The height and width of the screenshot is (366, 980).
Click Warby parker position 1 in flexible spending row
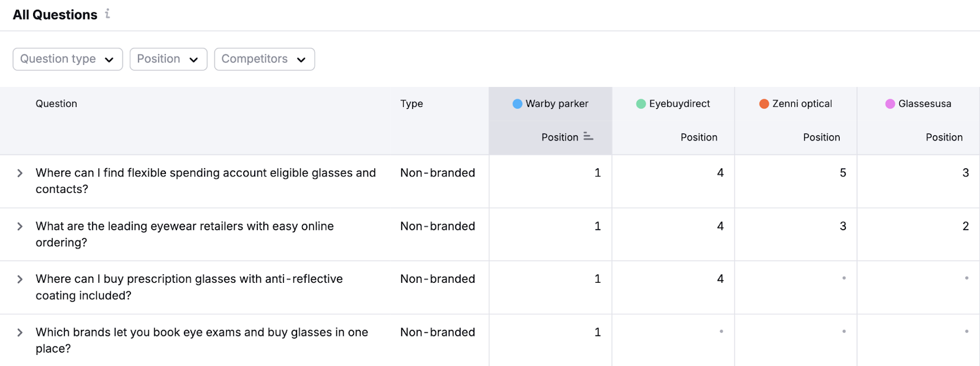(x=598, y=173)
